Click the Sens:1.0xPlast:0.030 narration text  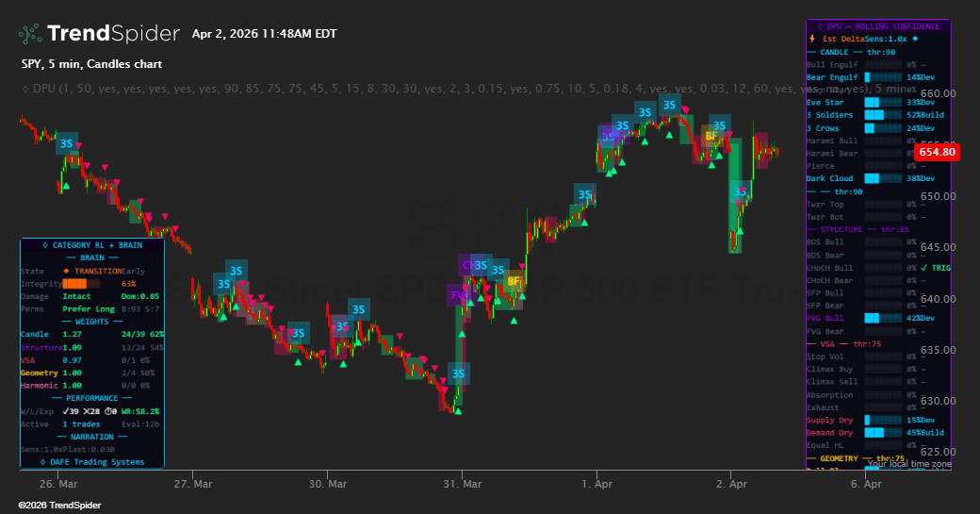[x=68, y=450]
